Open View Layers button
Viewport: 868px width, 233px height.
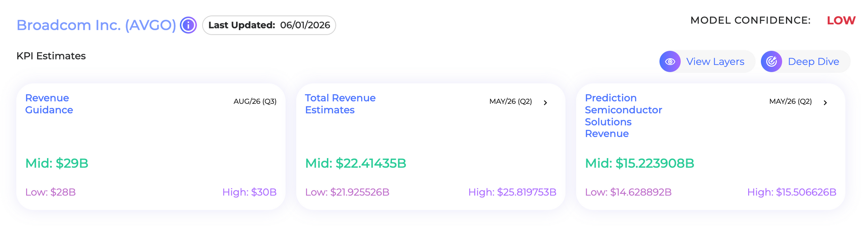707,61
